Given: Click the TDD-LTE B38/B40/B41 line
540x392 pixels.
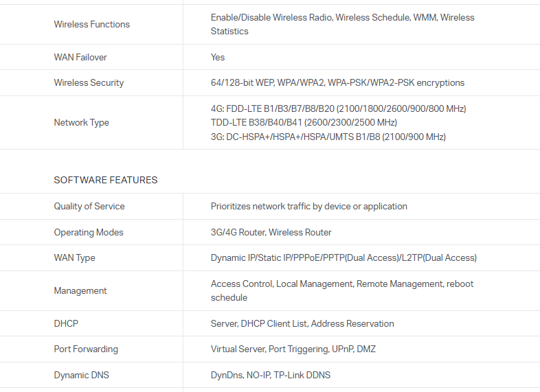Looking at the screenshot, I should pos(304,122).
